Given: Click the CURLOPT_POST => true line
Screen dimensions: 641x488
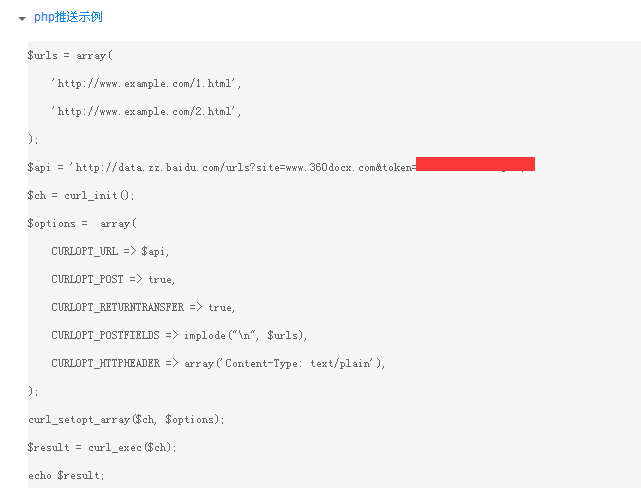Looking at the screenshot, I should (113, 280).
